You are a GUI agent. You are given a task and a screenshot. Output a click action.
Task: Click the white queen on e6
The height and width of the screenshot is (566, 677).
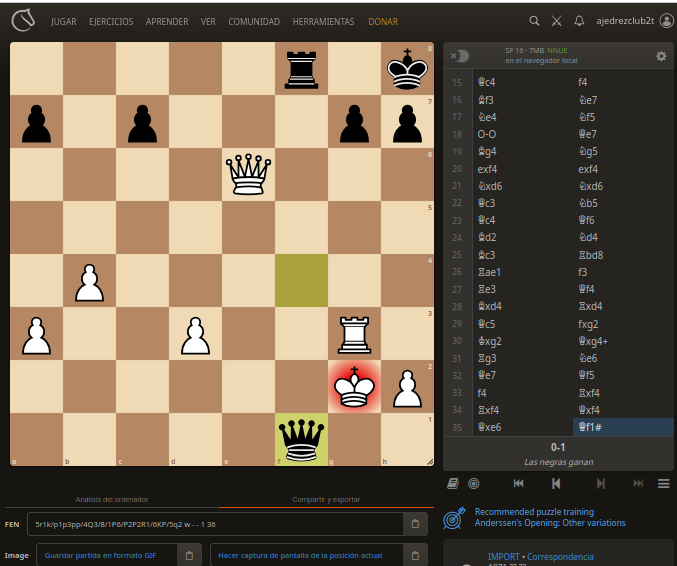(248, 174)
